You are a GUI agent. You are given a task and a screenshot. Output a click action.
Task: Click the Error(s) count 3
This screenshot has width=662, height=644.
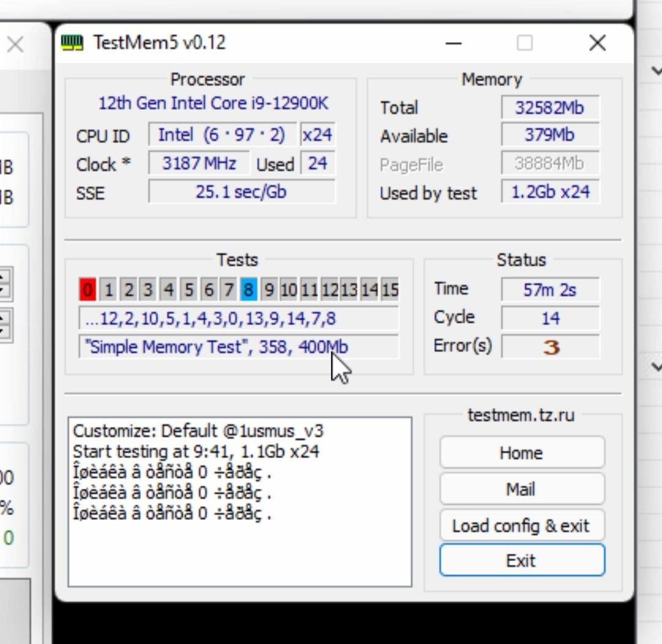coord(550,347)
